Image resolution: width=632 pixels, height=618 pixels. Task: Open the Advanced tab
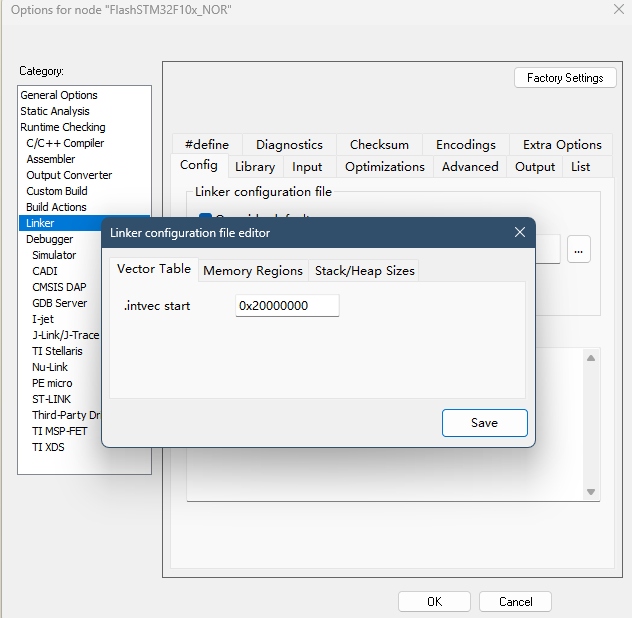[x=470, y=167]
